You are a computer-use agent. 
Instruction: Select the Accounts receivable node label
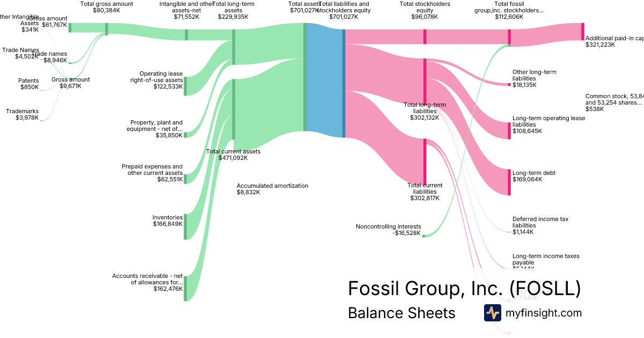coord(148,282)
